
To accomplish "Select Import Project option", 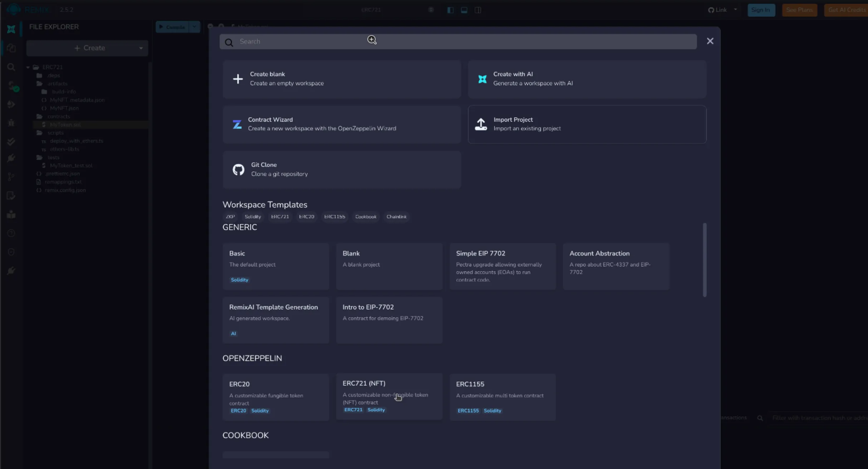I will (587, 124).
